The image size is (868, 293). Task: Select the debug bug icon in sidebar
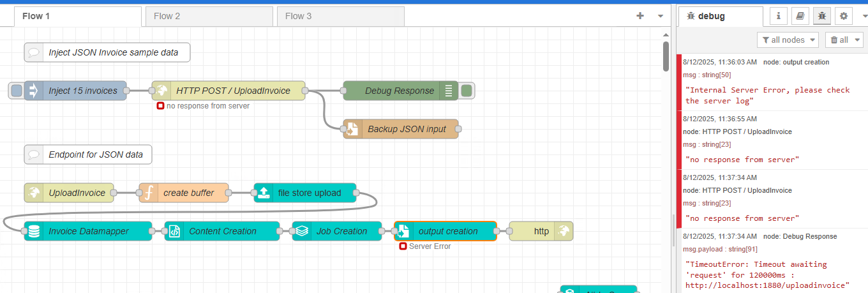tap(821, 17)
